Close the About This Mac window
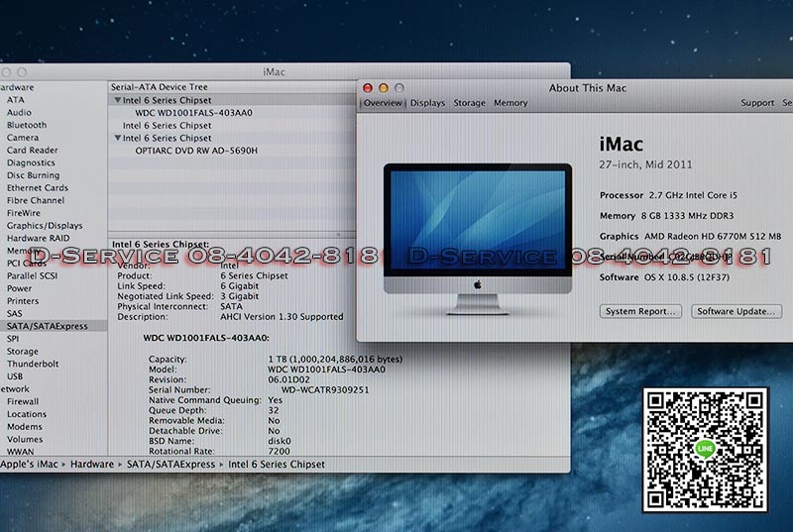Image resolution: width=793 pixels, height=532 pixels. click(368, 88)
